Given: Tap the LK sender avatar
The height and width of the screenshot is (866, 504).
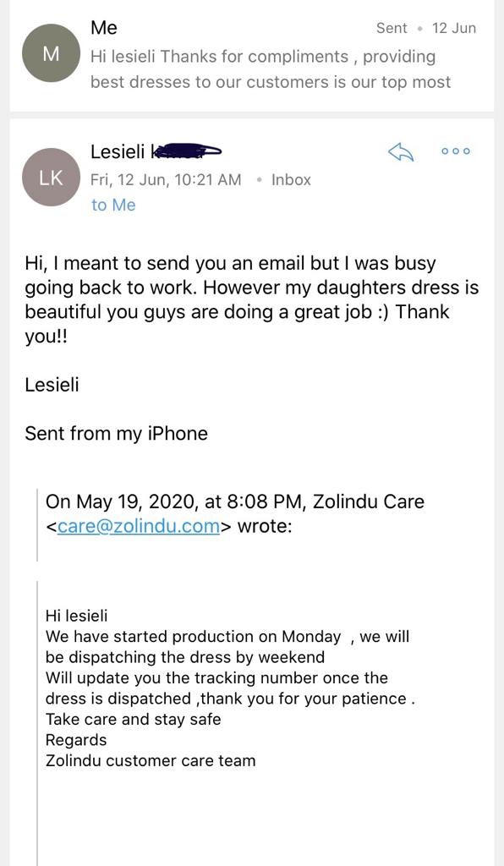Looking at the screenshot, I should [51, 178].
